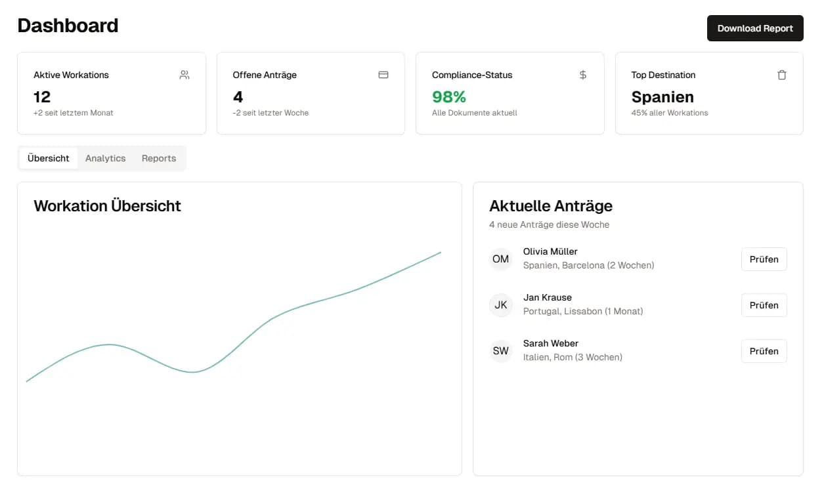Screen dimensions: 824x504
Task: Click '-2 seit letzter Woche' text
Action: [x=271, y=113]
